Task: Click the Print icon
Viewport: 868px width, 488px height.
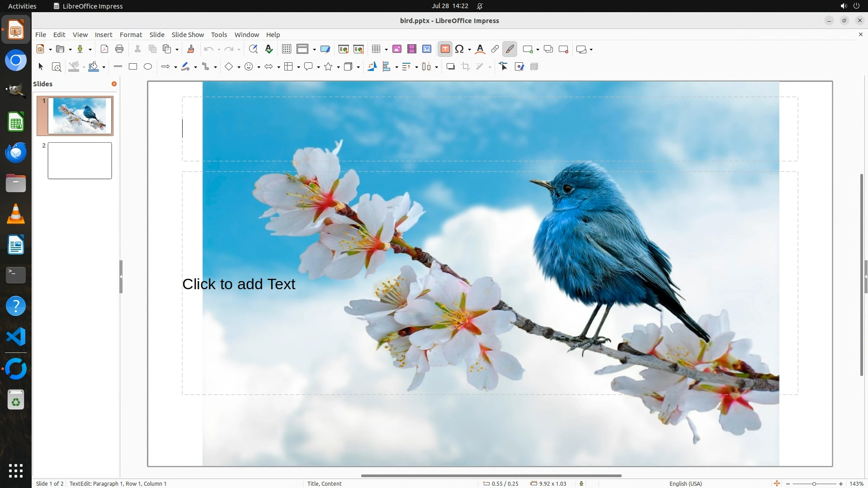Action: pyautogui.click(x=119, y=49)
